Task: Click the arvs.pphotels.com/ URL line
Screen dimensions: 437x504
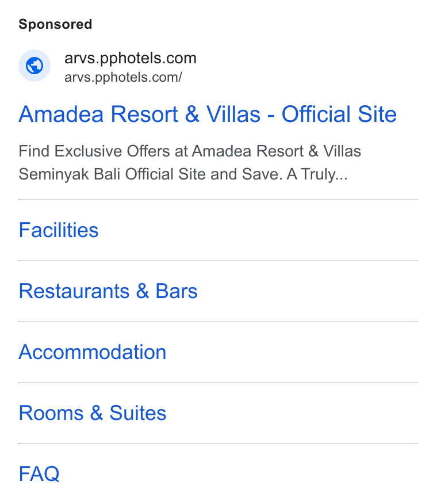Action: pos(123,77)
